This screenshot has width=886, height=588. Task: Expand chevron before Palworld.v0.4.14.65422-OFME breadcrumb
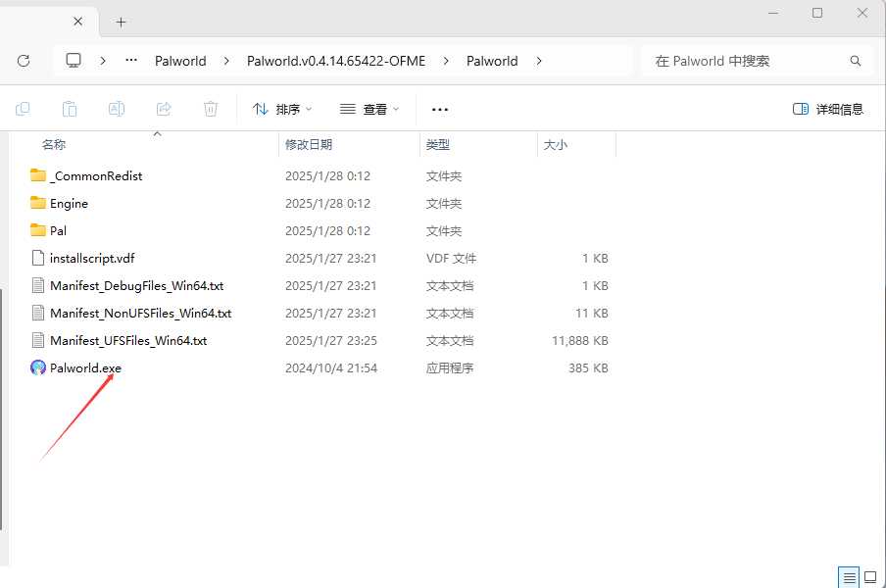point(226,61)
